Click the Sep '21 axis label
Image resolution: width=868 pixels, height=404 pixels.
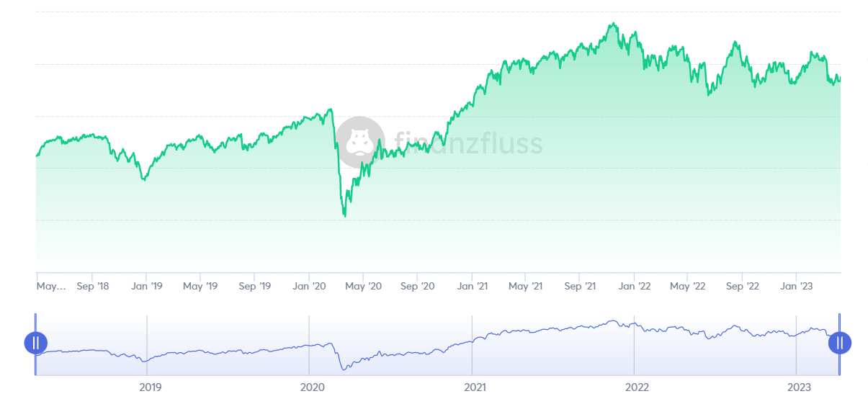(x=581, y=286)
